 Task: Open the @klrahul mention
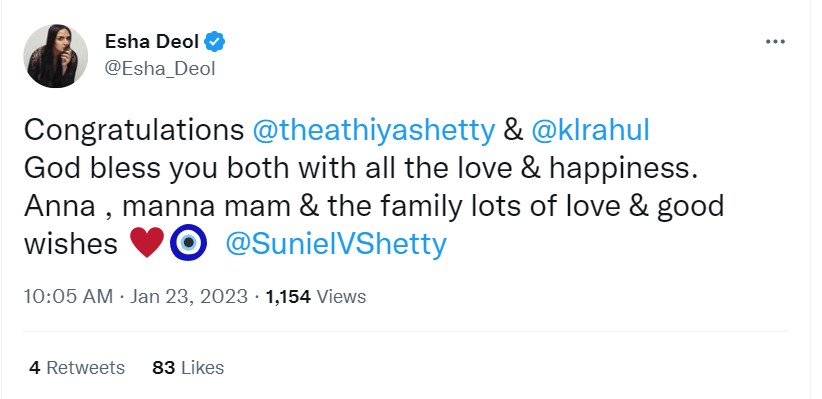point(590,130)
